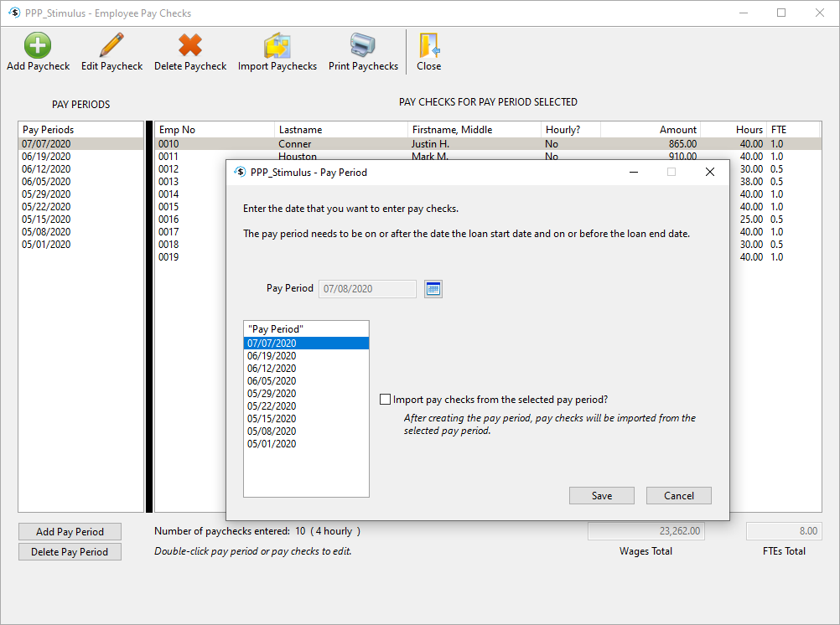
Task: Click the Add Pay Period button
Action: click(70, 531)
